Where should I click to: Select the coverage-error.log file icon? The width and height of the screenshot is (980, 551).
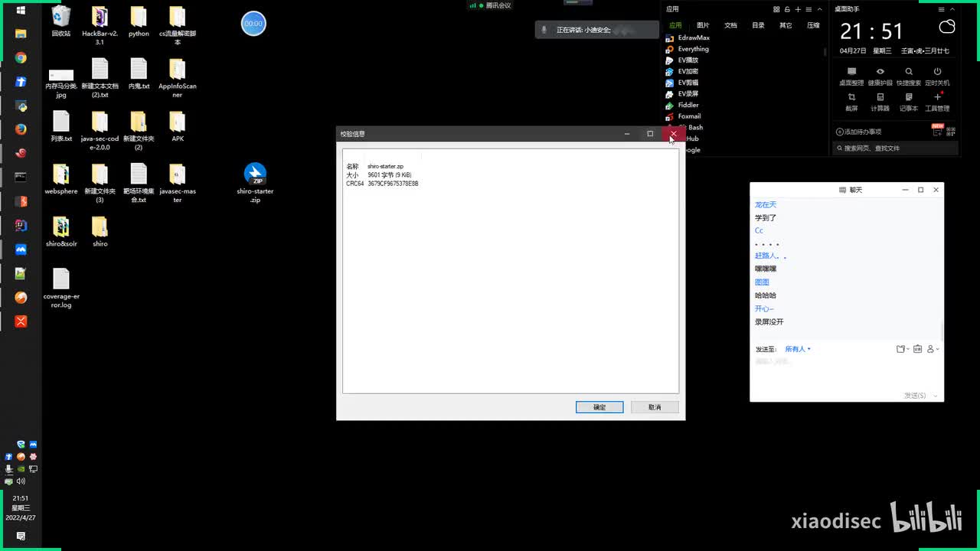click(61, 289)
